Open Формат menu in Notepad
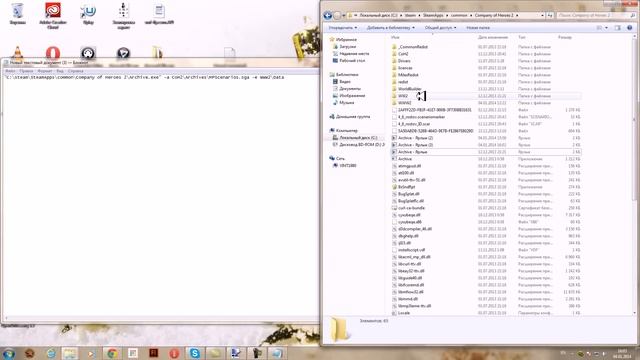Screen dimensions: 640x360 (44, 71)
